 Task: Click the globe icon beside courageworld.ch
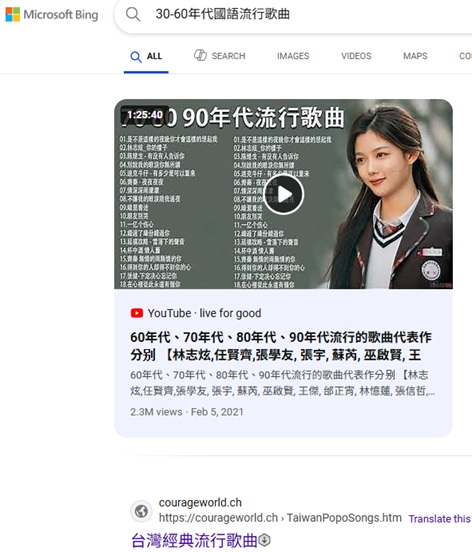click(141, 511)
